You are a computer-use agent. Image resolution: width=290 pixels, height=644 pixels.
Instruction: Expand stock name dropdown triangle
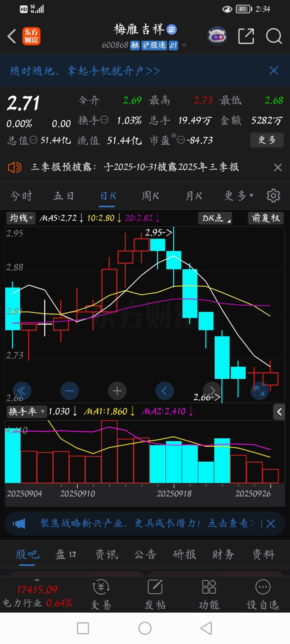[184, 45]
